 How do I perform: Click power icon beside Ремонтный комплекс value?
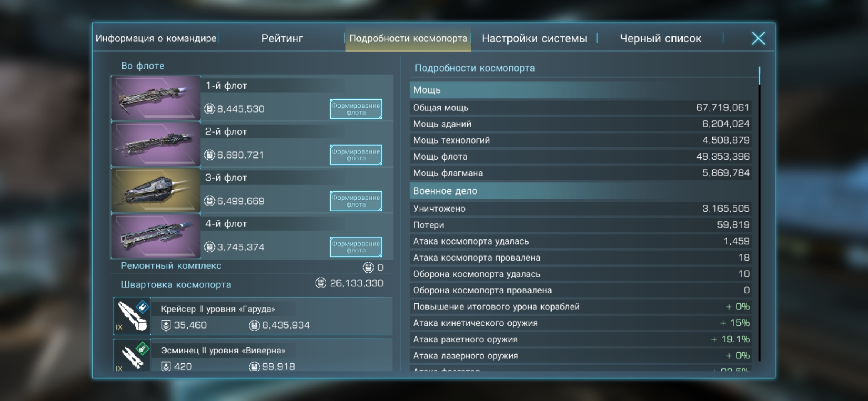tap(368, 267)
